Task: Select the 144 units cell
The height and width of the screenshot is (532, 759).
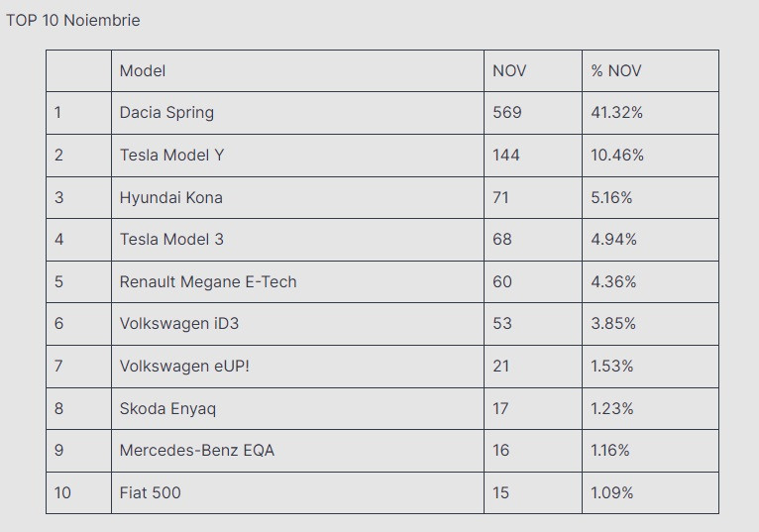Action: coord(505,155)
